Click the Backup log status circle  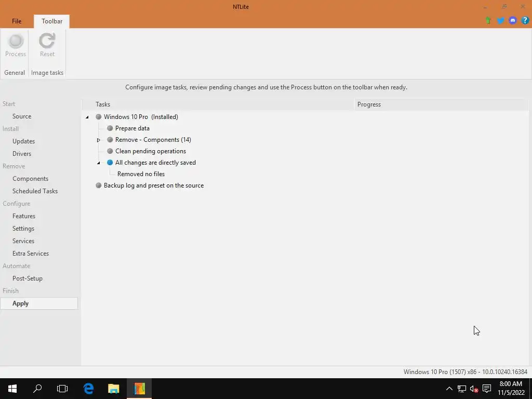[x=98, y=185]
